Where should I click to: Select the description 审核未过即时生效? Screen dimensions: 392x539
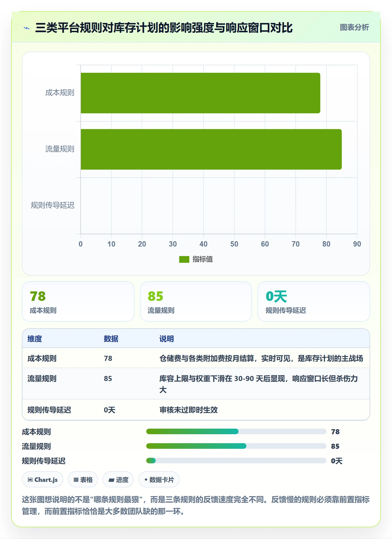coord(188,410)
